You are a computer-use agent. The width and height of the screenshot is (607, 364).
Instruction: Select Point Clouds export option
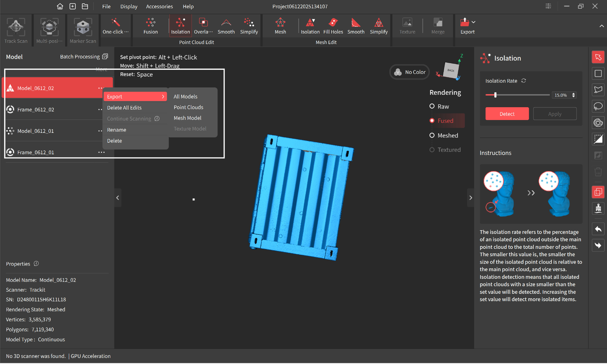pyautogui.click(x=188, y=107)
